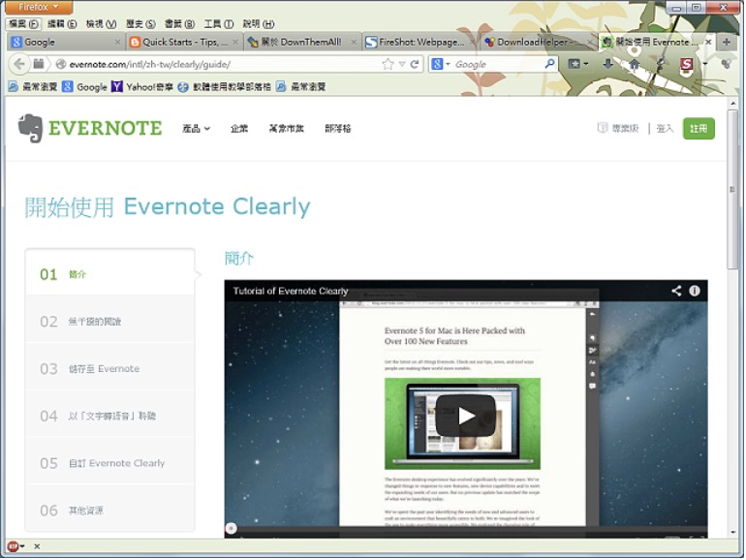
Task: Select step 06 other resources
Action: 109,510
